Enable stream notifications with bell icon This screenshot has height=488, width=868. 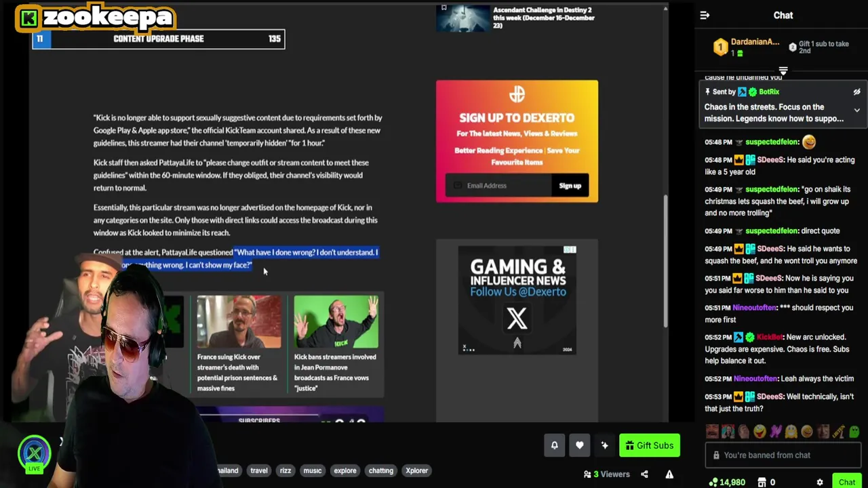(554, 445)
